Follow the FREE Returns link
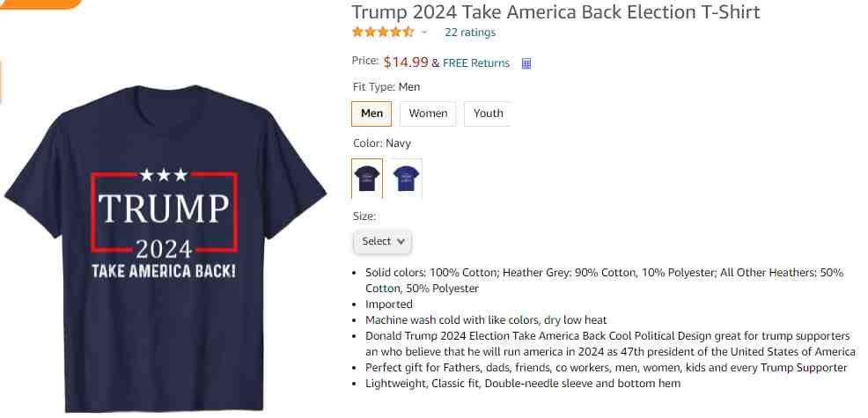Image resolution: width=868 pixels, height=418 pixels. point(476,63)
